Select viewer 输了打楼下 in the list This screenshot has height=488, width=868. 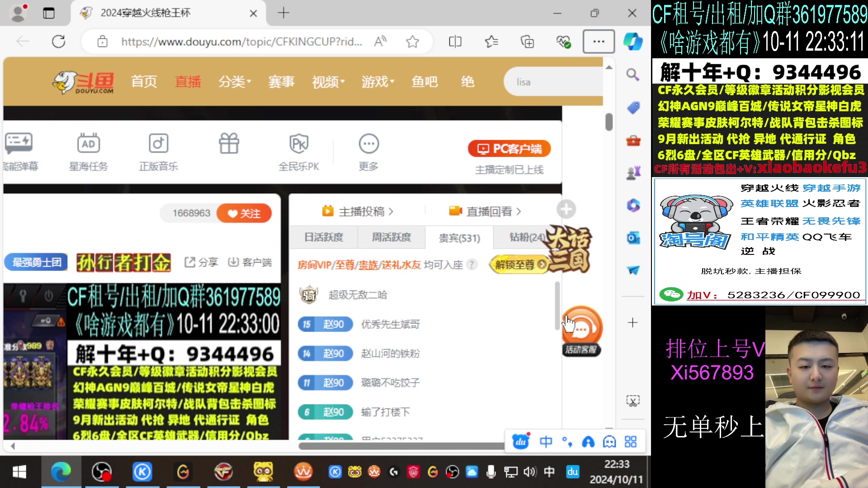(x=386, y=412)
